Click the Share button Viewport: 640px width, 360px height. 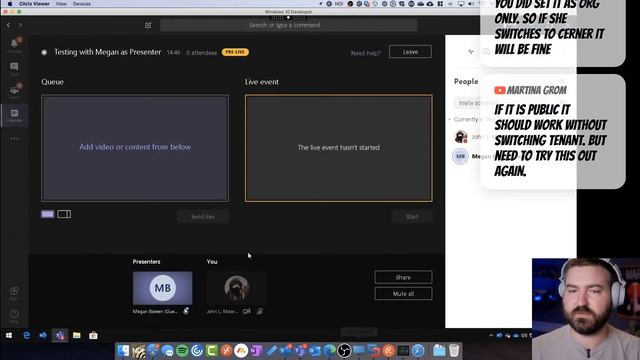tap(403, 277)
